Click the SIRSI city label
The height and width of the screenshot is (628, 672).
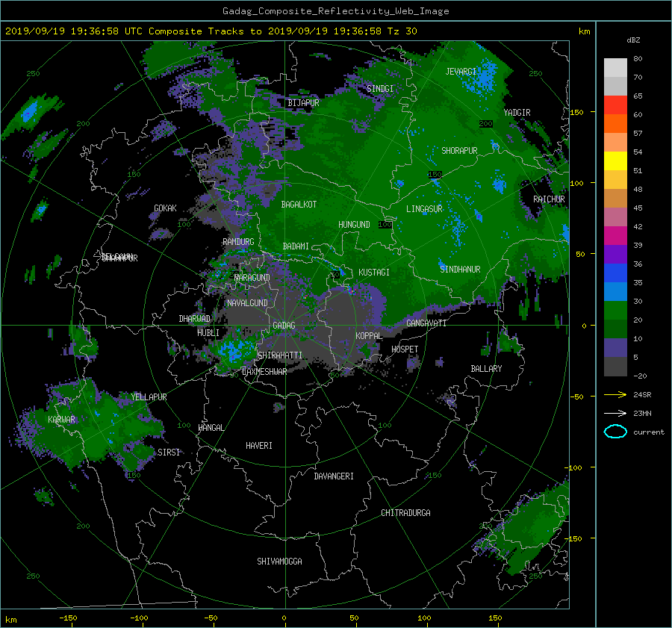[x=169, y=453]
